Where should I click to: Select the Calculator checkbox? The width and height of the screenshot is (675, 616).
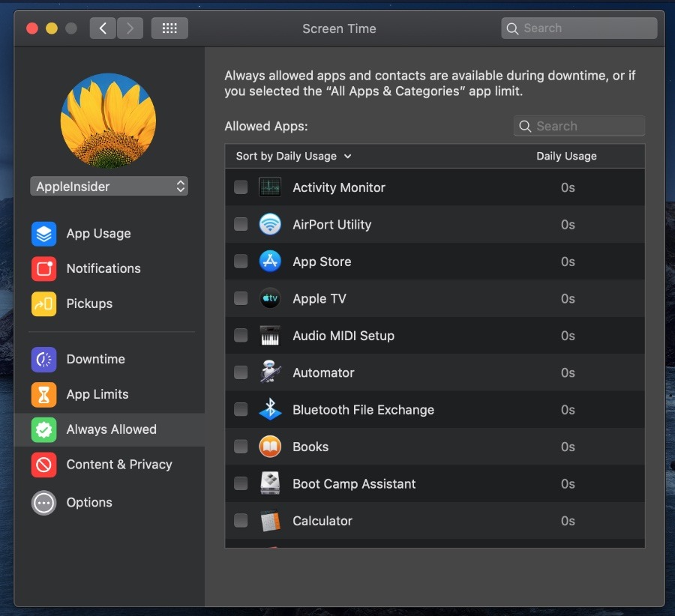(x=241, y=521)
